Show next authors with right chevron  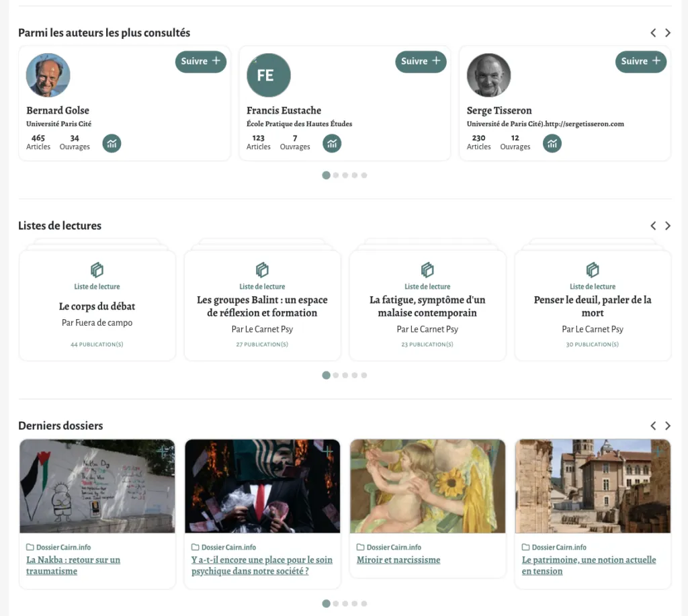click(x=668, y=33)
